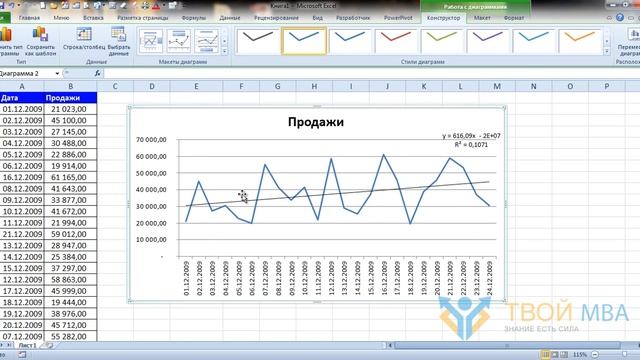Apply the second chart layout thumbnail
This screenshot has height=360, width=640.
(x=179, y=41)
